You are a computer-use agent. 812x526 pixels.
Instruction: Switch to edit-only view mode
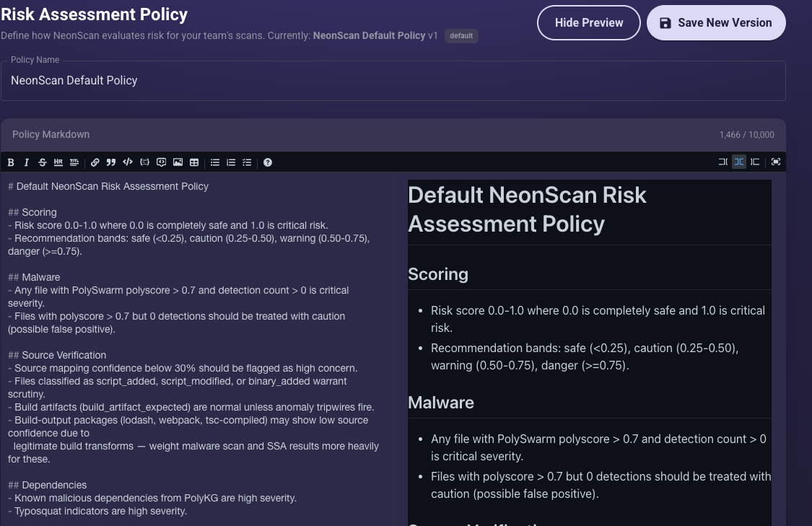pyautogui.click(x=723, y=162)
